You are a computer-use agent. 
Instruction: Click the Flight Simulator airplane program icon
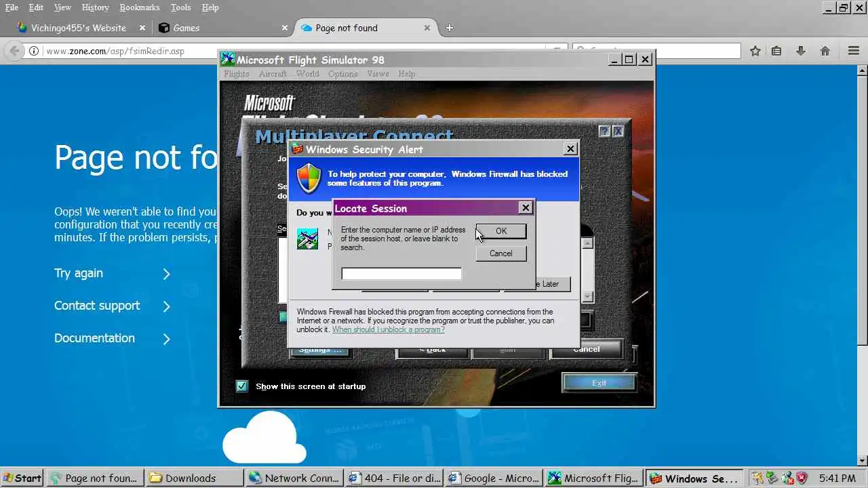(307, 239)
